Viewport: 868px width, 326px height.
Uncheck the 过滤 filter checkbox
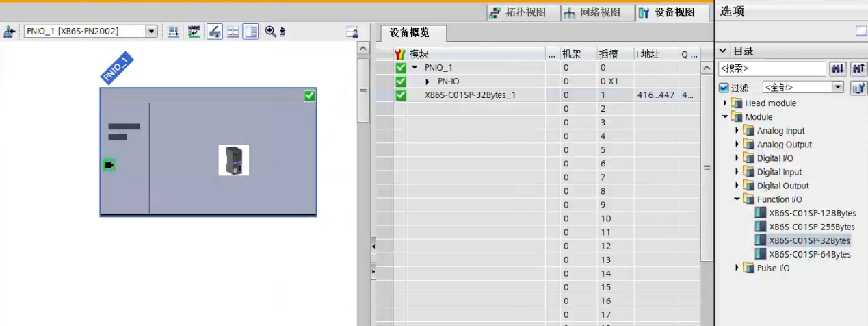(x=724, y=88)
